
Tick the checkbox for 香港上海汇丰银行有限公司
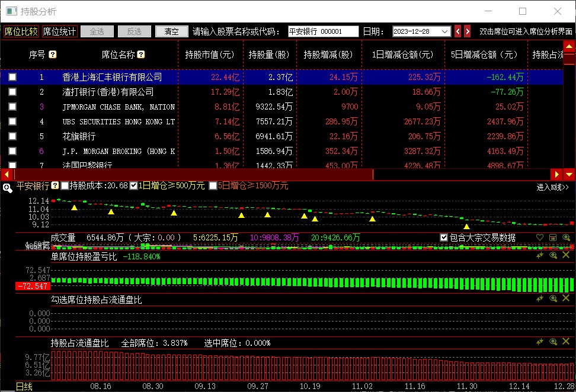click(x=12, y=77)
